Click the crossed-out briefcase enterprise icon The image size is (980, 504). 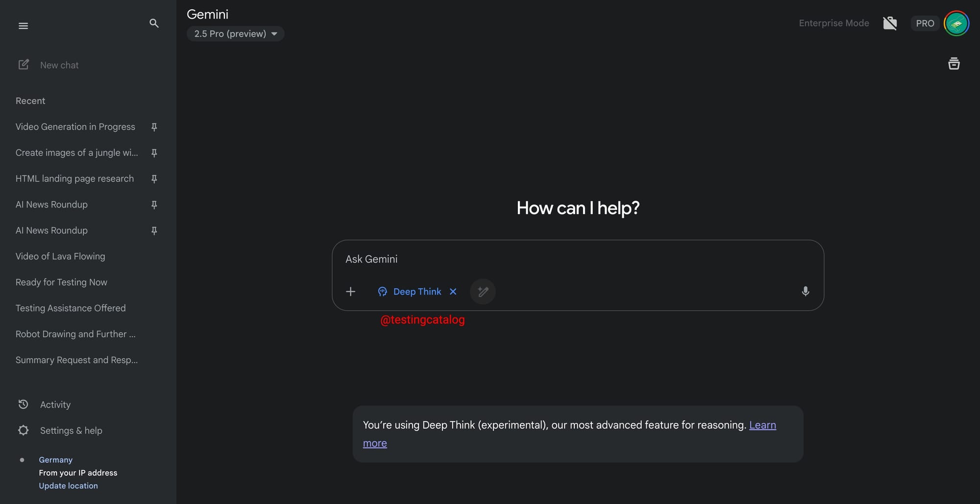pyautogui.click(x=890, y=23)
